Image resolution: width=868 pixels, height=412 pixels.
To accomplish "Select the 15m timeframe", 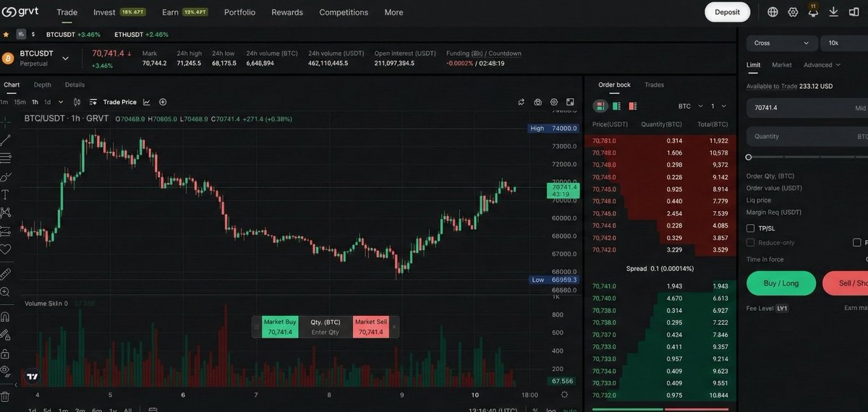I will [x=20, y=102].
